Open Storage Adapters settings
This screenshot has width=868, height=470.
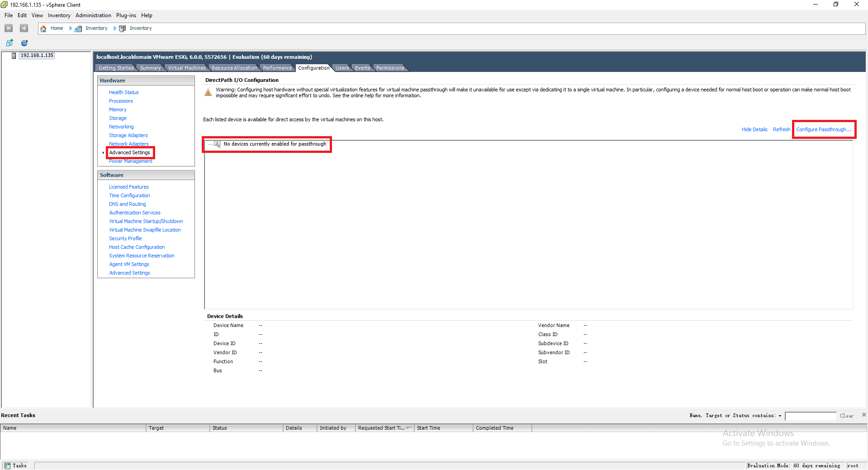click(128, 135)
